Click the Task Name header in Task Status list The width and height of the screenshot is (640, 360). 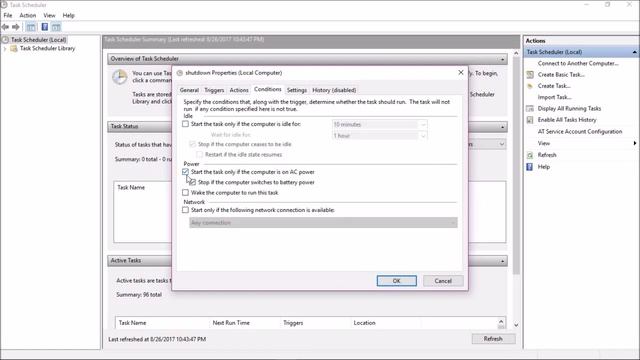[131, 187]
